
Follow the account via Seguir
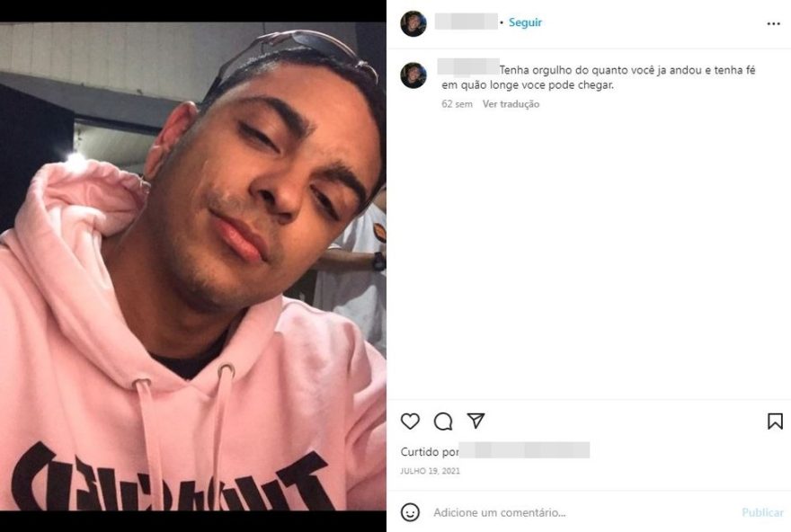[x=525, y=22]
